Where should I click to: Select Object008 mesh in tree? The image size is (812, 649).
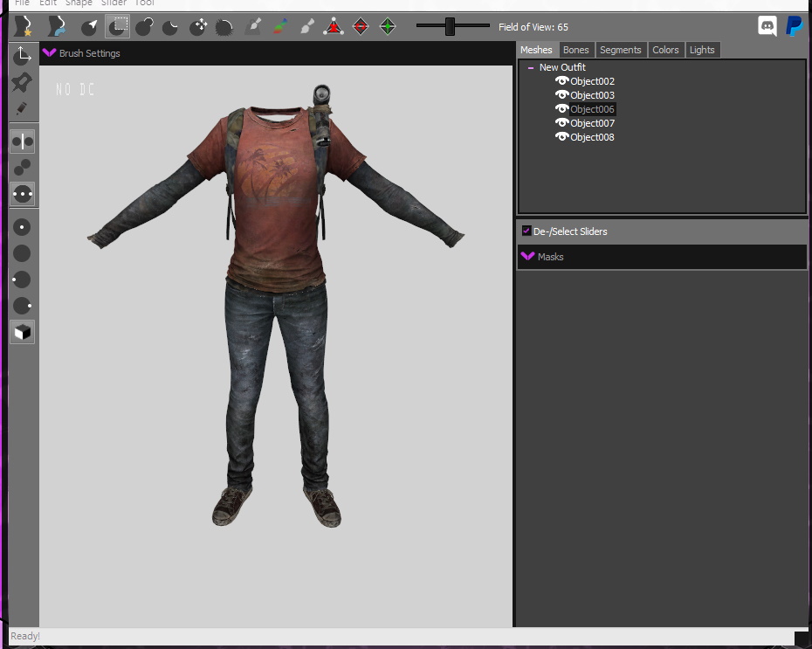tap(593, 137)
